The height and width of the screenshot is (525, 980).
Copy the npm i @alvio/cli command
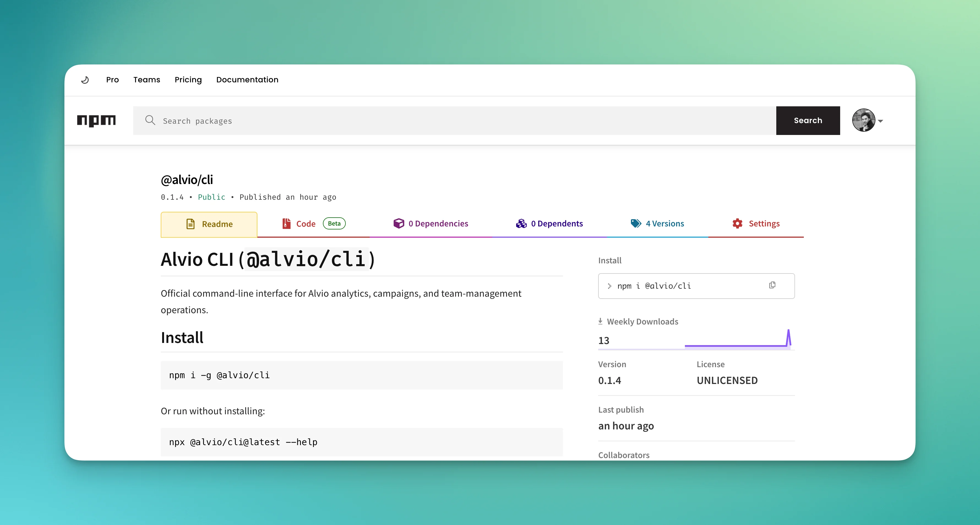[772, 285]
